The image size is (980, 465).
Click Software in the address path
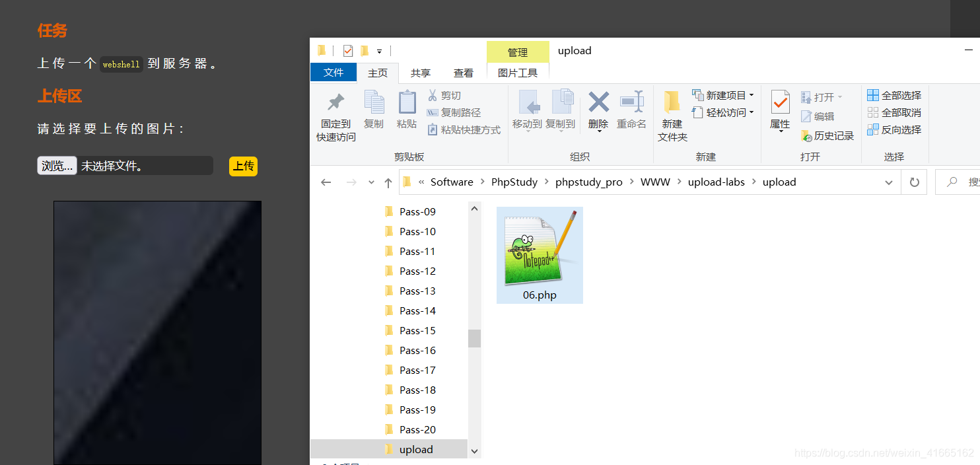click(x=452, y=182)
